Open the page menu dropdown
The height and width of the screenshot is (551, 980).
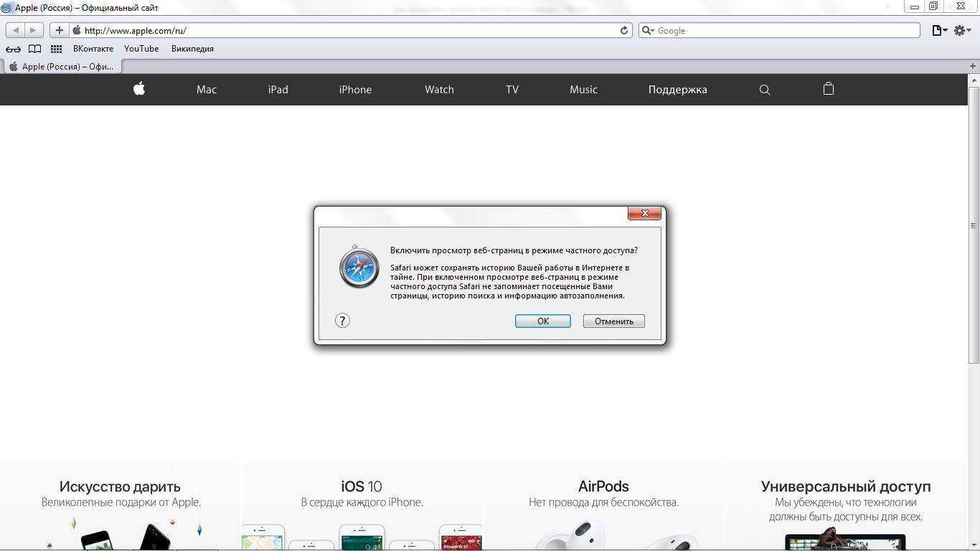click(939, 30)
